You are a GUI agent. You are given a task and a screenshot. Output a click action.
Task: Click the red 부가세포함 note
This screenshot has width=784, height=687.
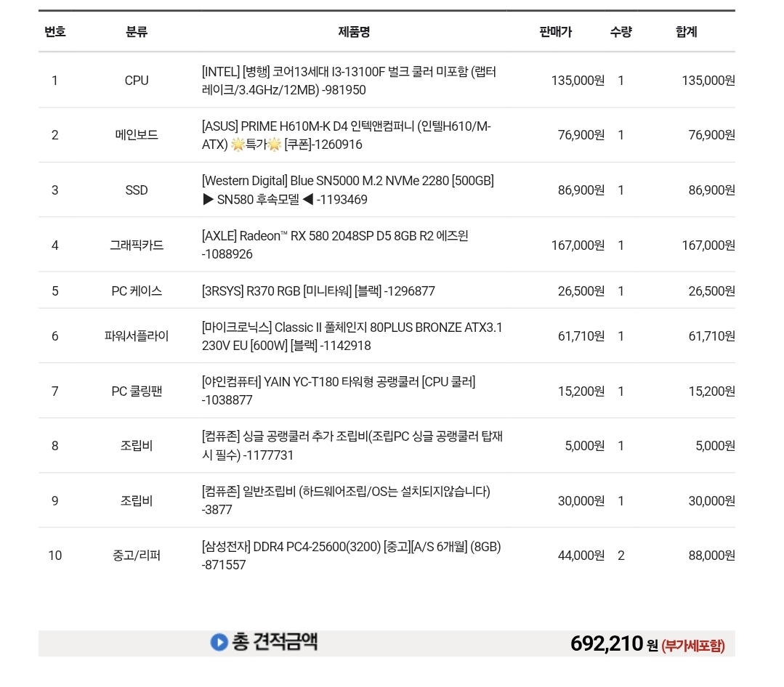693,646
